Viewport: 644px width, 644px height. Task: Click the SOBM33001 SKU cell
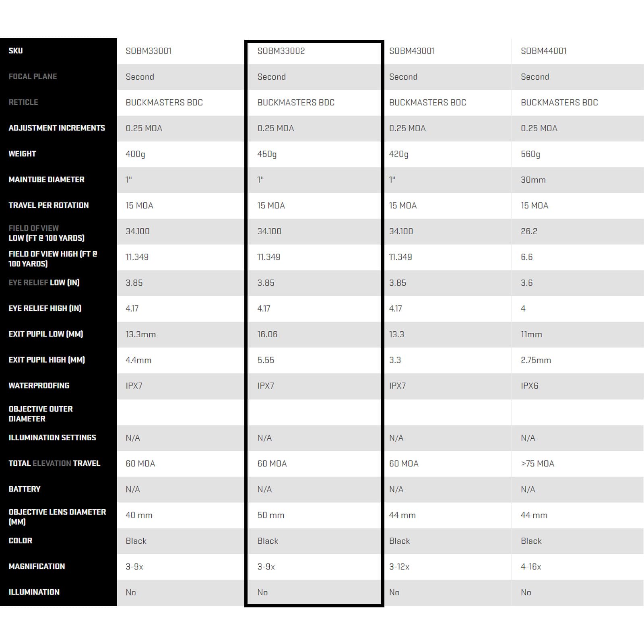point(149,51)
